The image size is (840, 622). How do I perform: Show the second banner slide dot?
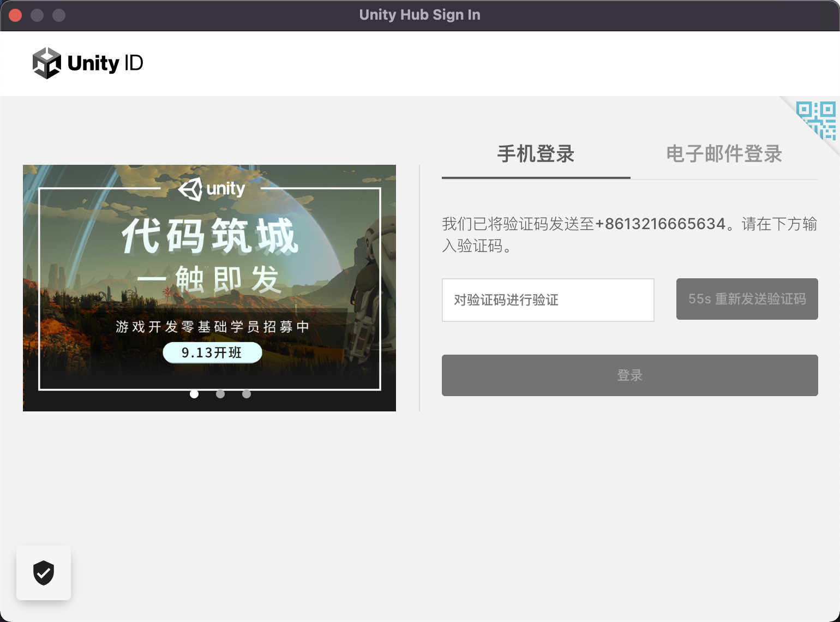click(220, 394)
